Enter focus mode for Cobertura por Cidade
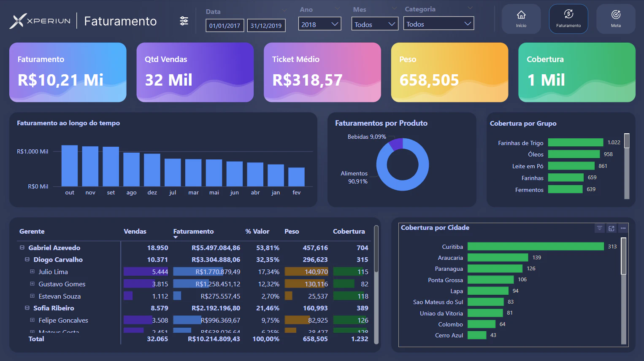644x361 pixels. point(611,228)
